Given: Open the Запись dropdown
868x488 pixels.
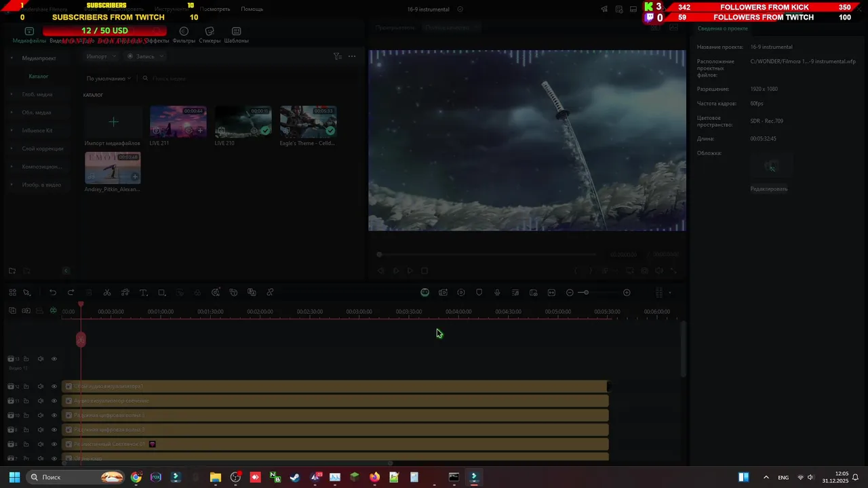Looking at the screenshot, I should 145,56.
